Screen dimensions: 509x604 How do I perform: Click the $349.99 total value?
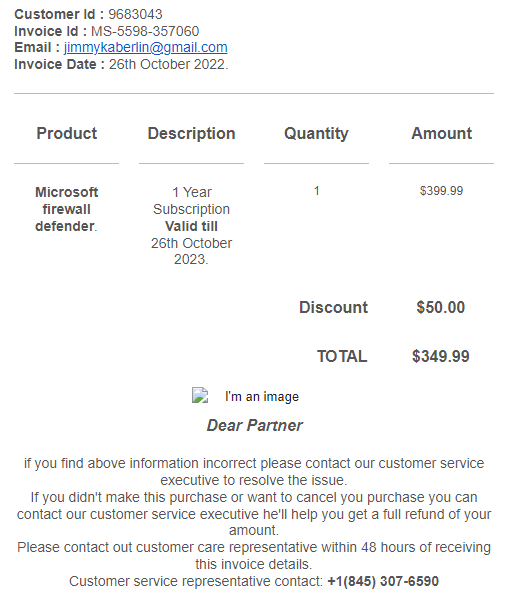tap(441, 356)
